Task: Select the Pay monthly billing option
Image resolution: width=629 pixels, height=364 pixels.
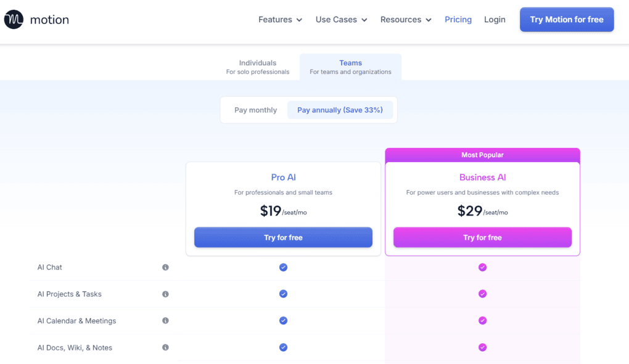Action: coord(255,110)
